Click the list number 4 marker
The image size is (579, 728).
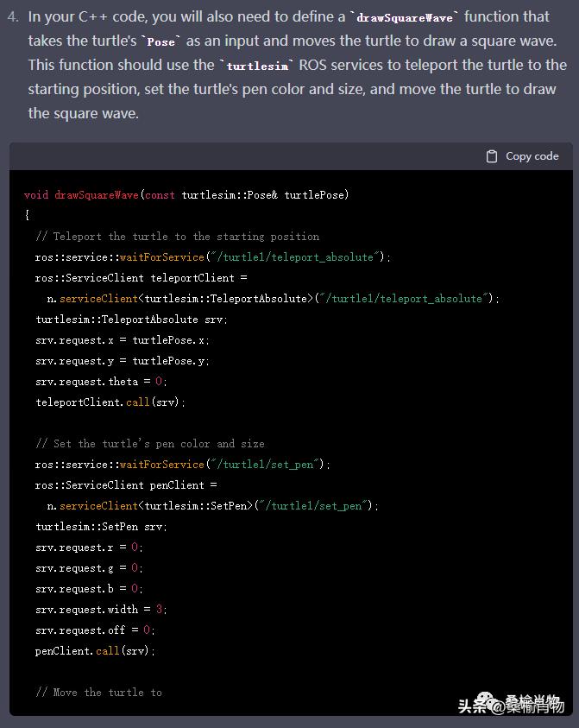pos(13,17)
